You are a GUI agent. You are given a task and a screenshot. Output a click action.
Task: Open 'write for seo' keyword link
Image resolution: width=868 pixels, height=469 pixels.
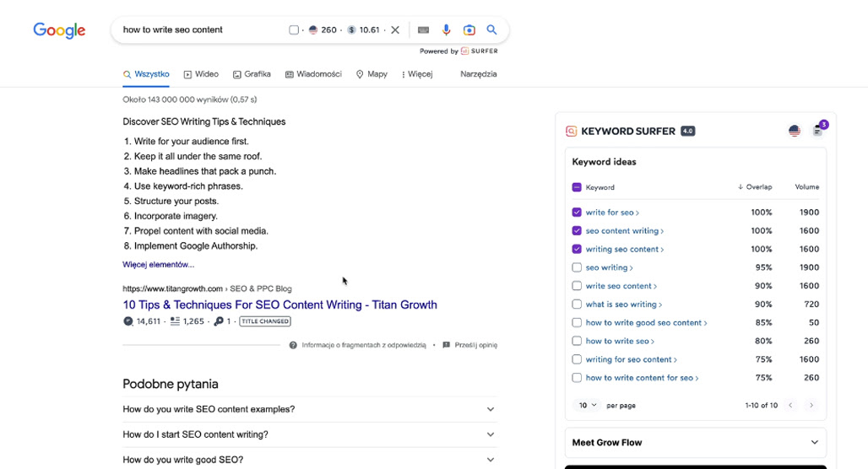coord(612,213)
